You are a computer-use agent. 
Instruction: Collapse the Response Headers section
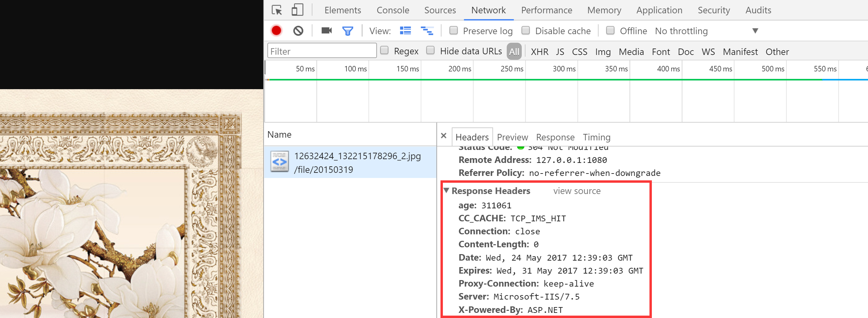click(x=446, y=190)
